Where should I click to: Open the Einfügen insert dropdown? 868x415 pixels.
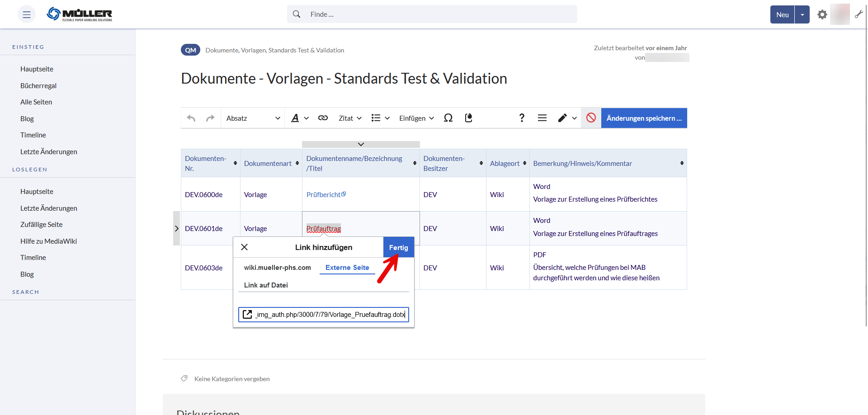[x=416, y=118]
